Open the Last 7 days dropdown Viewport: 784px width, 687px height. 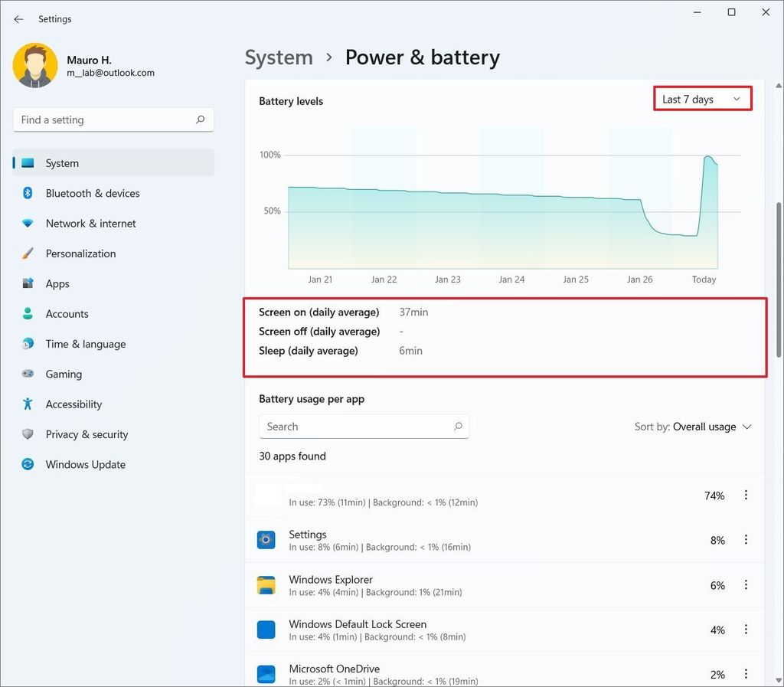coord(701,98)
